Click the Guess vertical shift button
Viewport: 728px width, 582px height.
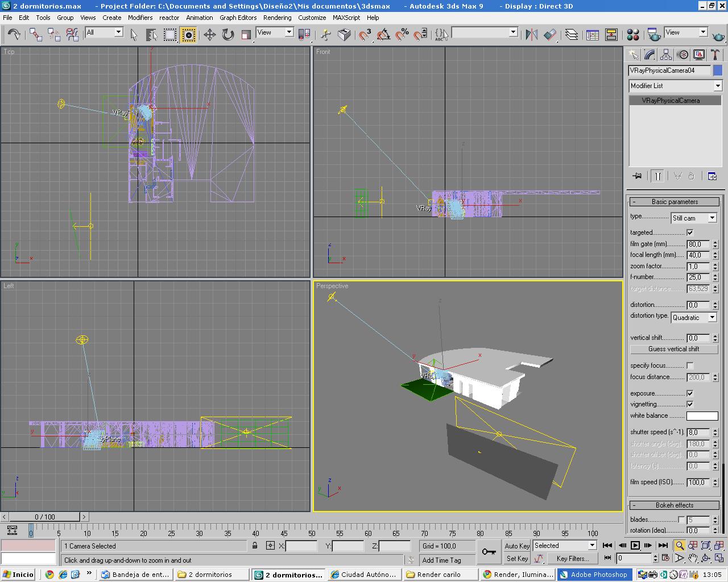(x=674, y=349)
